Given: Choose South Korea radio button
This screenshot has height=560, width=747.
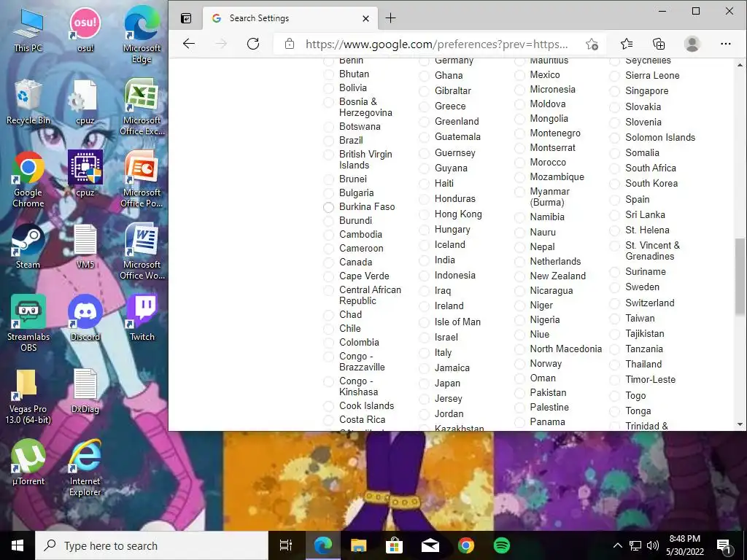Looking at the screenshot, I should pyautogui.click(x=615, y=184).
